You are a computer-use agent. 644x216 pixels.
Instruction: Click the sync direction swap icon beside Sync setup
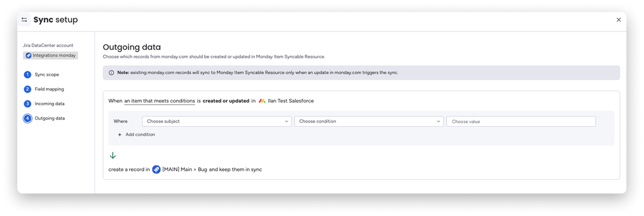24,20
